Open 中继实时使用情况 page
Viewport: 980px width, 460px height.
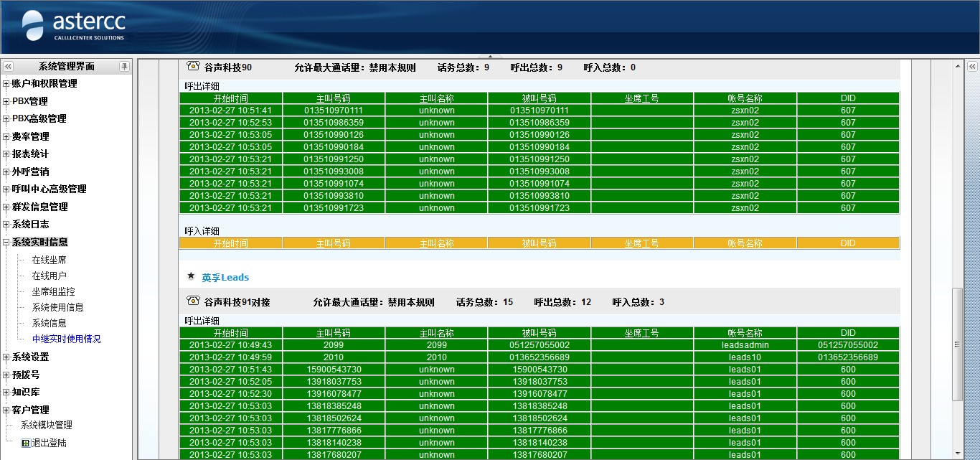coord(66,339)
